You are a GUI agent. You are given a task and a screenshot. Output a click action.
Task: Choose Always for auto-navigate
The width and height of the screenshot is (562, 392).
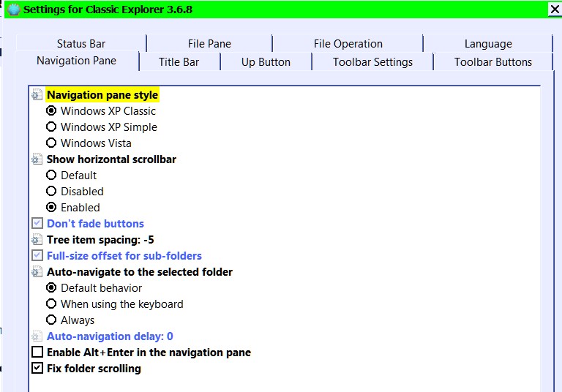[x=51, y=320]
